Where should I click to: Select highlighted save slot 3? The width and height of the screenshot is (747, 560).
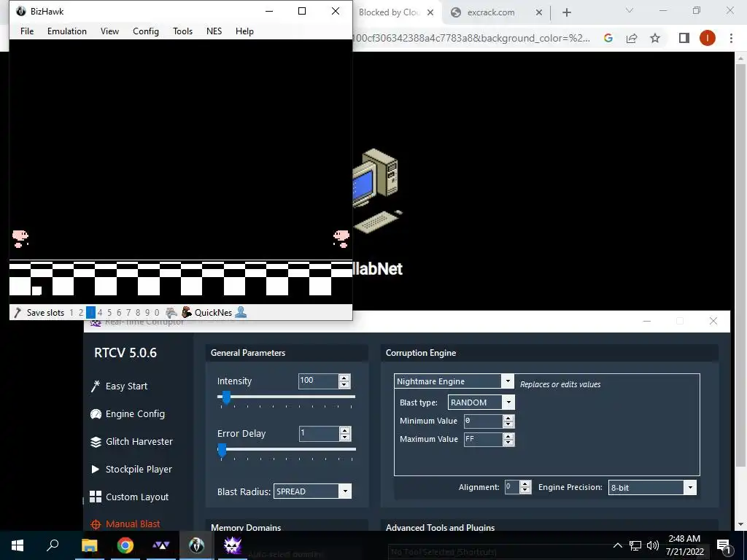point(90,312)
